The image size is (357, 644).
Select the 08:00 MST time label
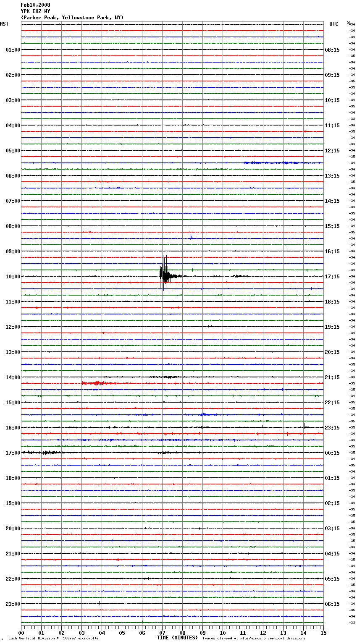13,226
